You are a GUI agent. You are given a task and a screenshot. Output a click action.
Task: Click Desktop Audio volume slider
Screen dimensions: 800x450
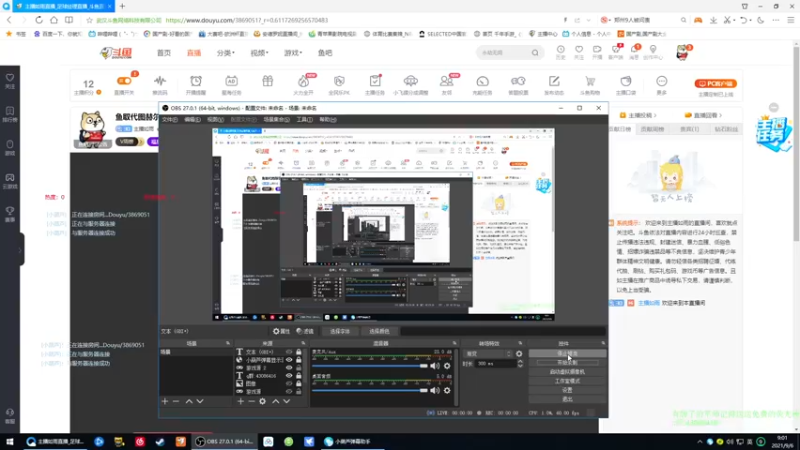[370, 390]
